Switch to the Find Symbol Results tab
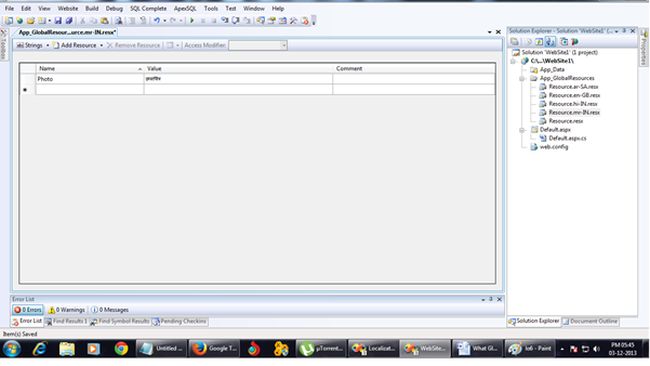Viewport: 650px width, 366px height. tap(120, 321)
